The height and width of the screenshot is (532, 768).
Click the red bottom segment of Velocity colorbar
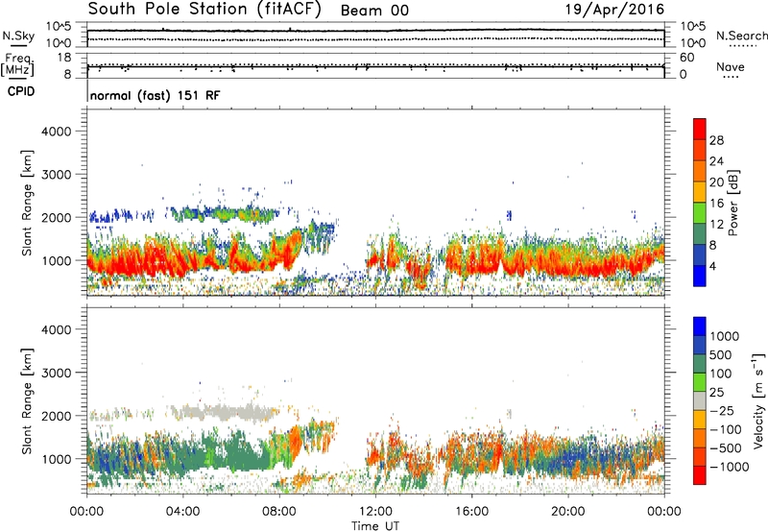coord(700,475)
